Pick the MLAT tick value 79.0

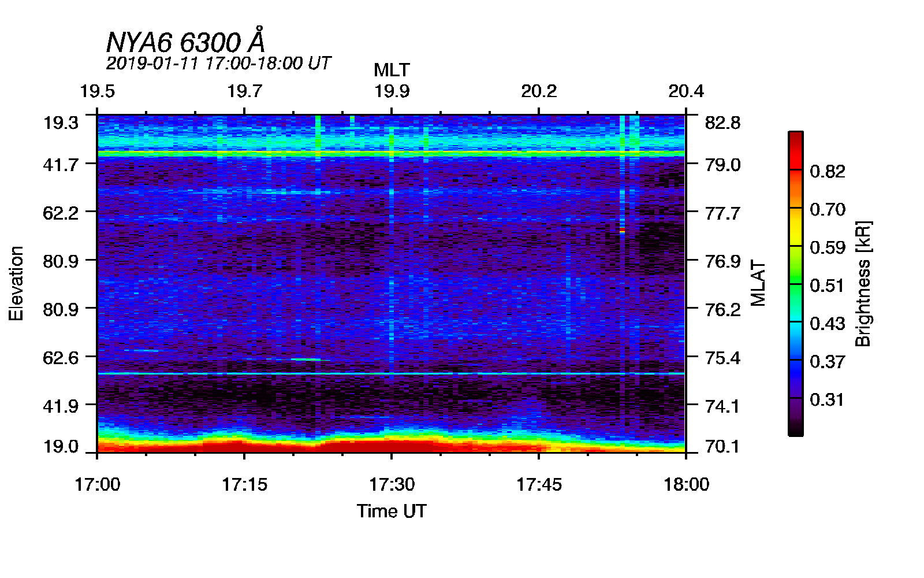pyautogui.click(x=722, y=165)
